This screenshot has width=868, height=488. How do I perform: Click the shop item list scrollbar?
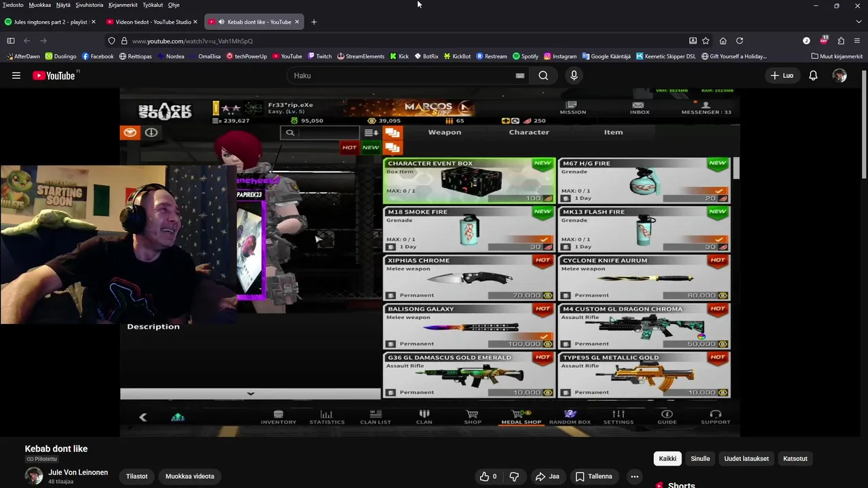(x=736, y=168)
